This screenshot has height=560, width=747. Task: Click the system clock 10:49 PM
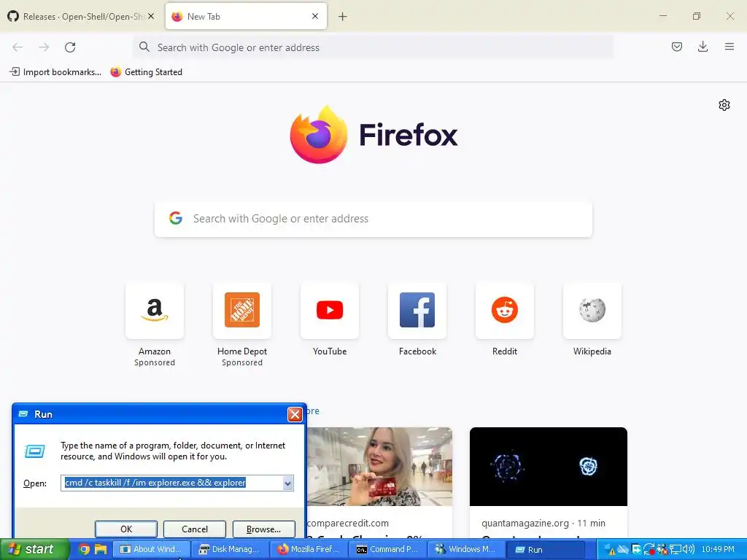(718, 549)
